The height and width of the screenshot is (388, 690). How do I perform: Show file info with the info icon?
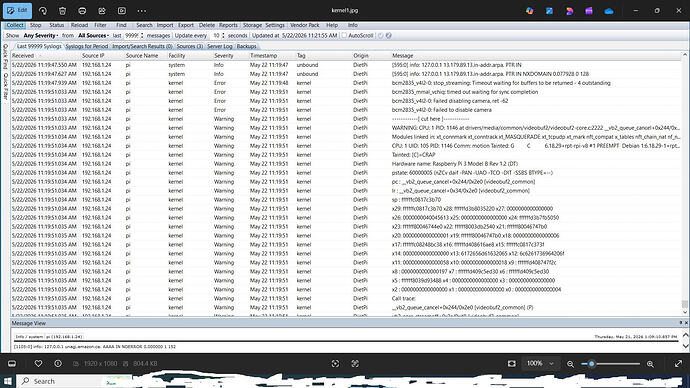pos(58,364)
